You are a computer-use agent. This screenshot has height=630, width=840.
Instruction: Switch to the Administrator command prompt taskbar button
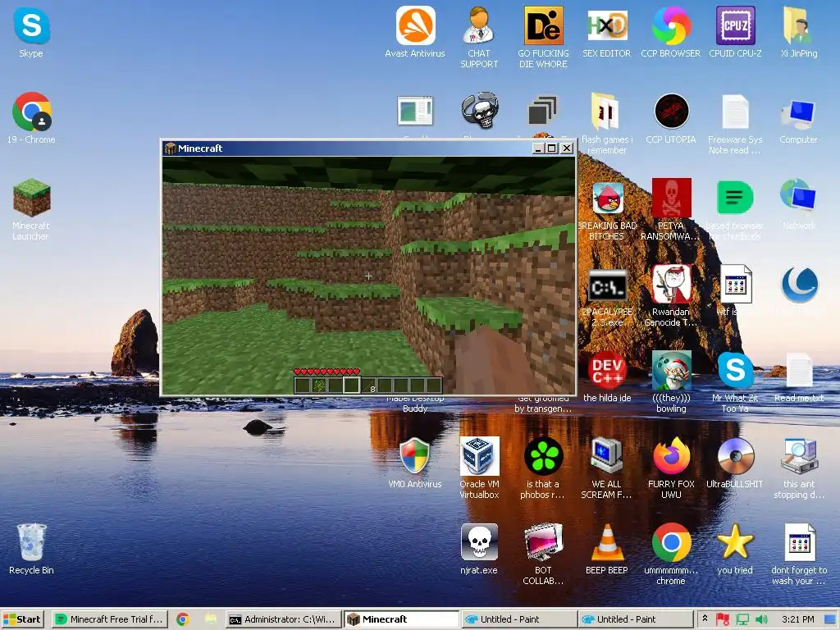coord(283,619)
